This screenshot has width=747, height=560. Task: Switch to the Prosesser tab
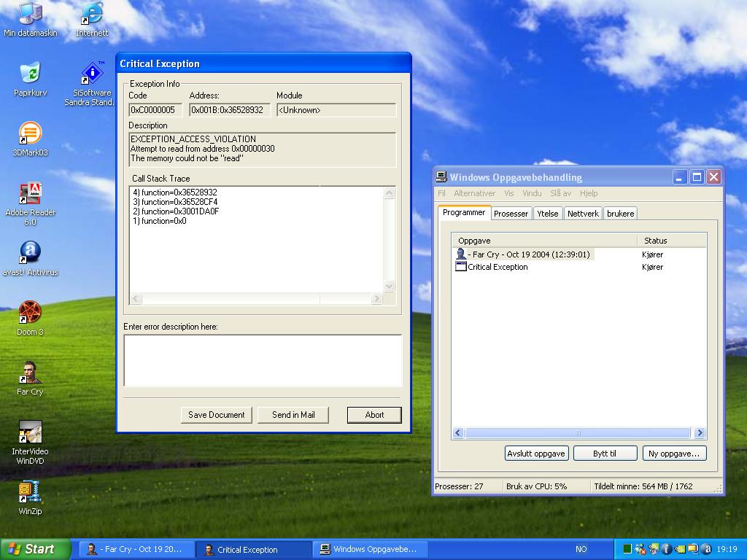[511, 214]
